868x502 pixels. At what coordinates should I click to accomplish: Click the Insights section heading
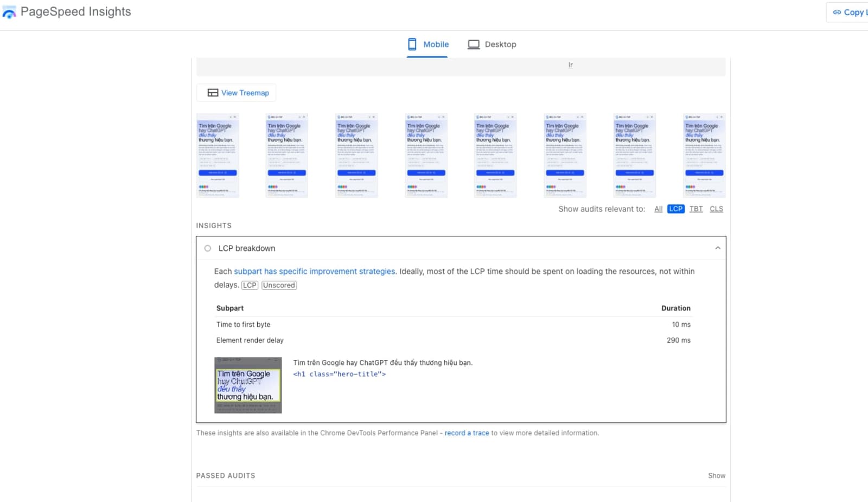click(214, 226)
